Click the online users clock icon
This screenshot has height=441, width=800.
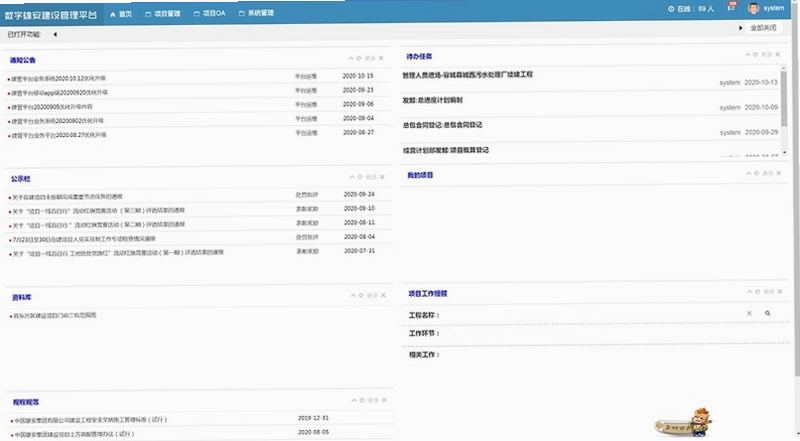(671, 9)
